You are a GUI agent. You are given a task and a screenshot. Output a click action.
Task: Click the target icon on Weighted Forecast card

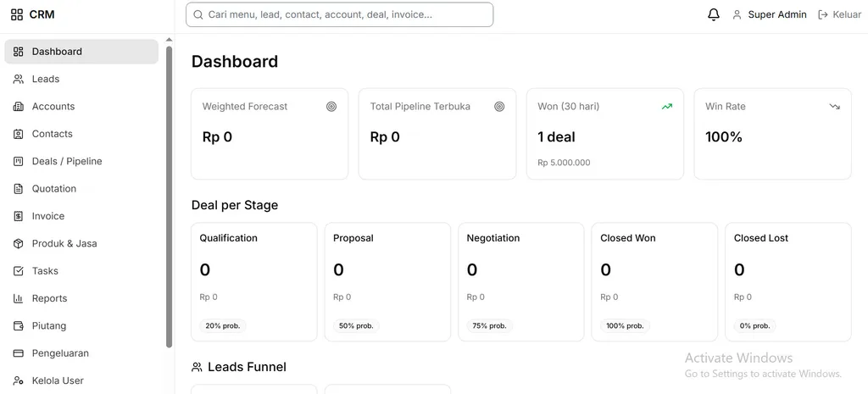coord(331,107)
